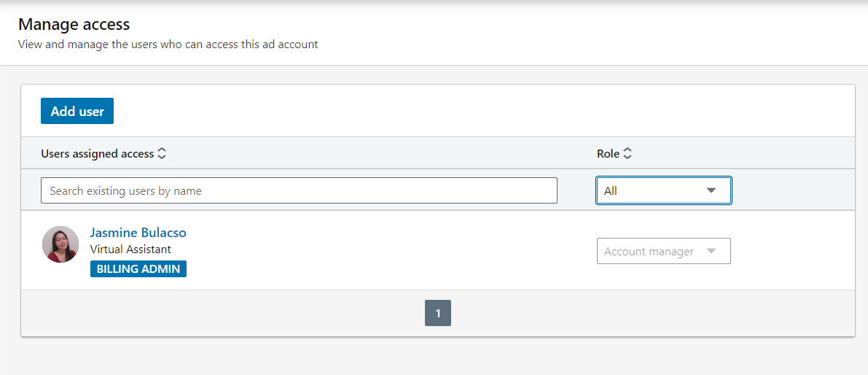This screenshot has height=375, width=868.
Task: Click the arrow in Account manager dropdown
Action: point(711,251)
